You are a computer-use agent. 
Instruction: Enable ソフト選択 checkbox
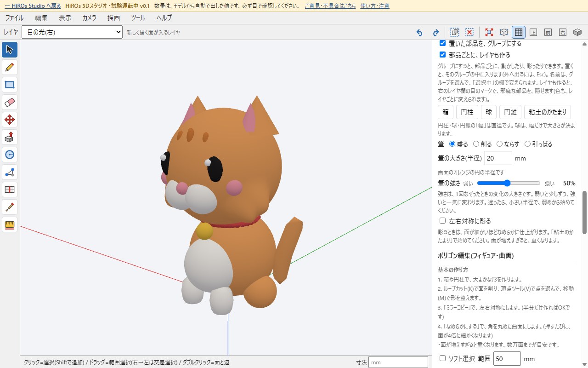443,358
